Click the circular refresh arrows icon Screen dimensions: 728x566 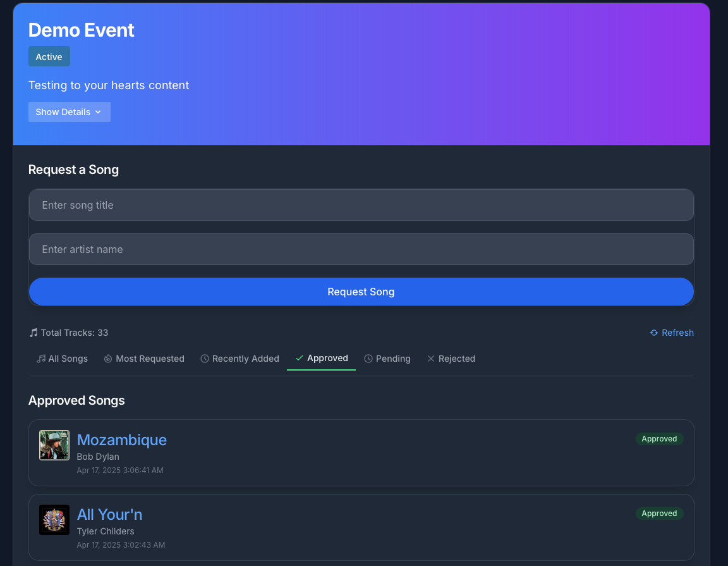pos(654,333)
